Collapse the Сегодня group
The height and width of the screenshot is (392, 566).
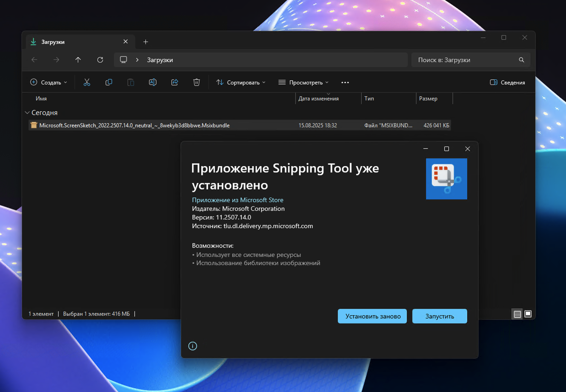[x=27, y=113]
